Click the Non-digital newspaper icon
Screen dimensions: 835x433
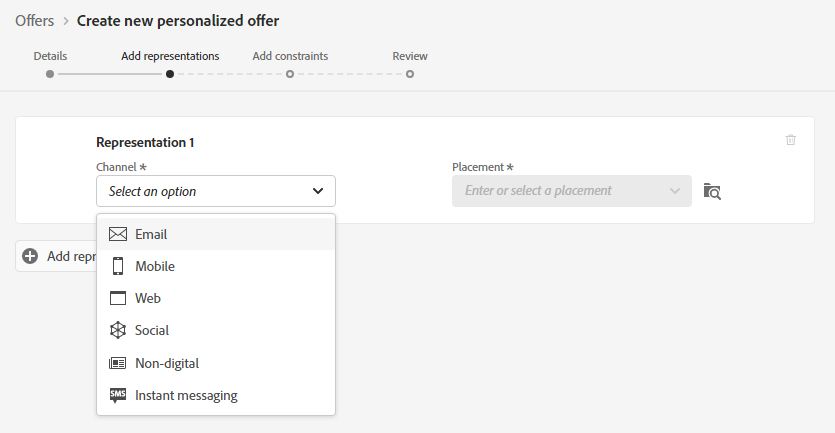click(x=118, y=363)
